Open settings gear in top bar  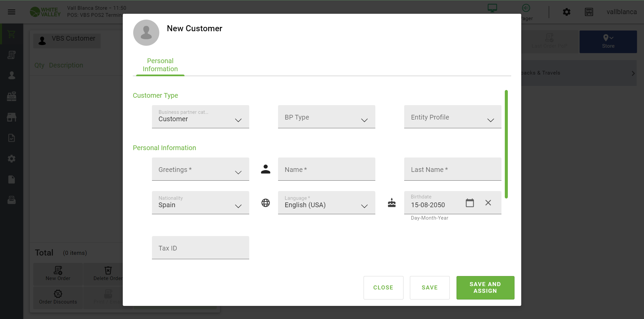[x=567, y=12]
